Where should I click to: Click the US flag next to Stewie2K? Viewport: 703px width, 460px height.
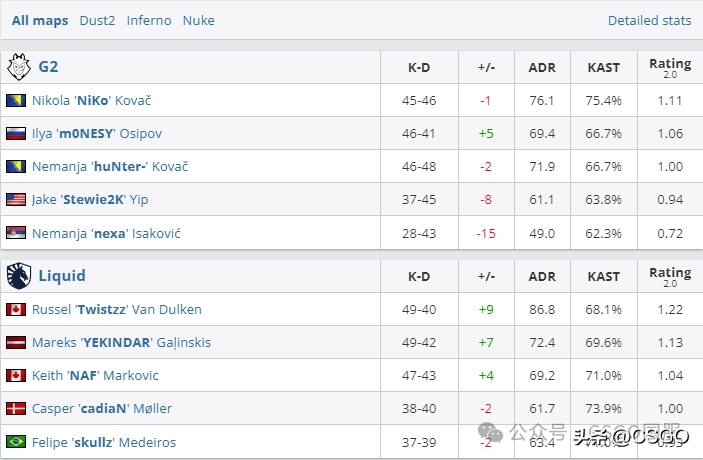coord(16,199)
